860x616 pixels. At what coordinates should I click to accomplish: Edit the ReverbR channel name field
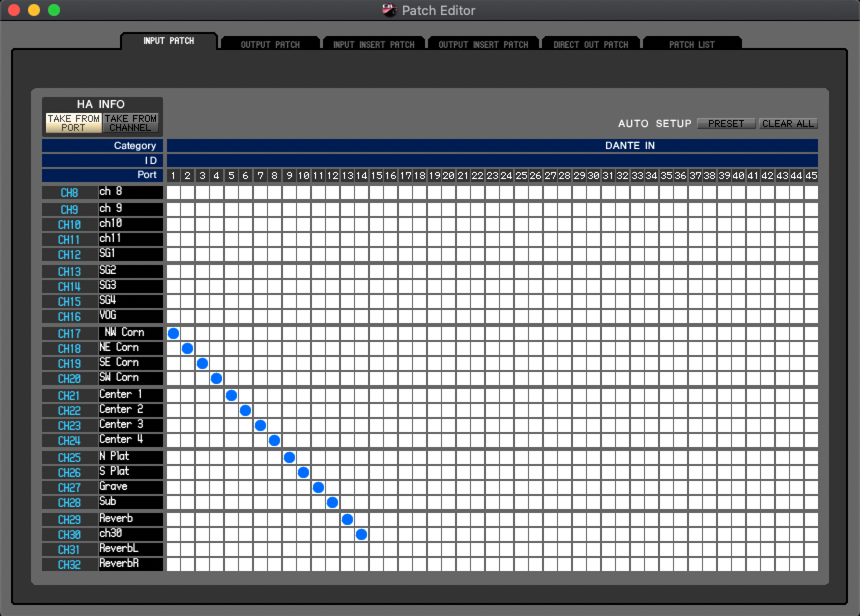131,564
